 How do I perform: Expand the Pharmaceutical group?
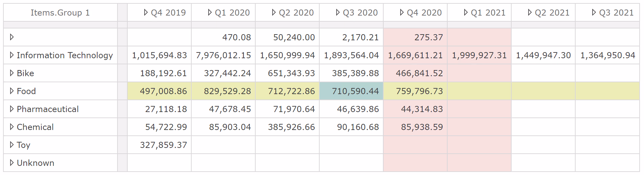[12, 109]
